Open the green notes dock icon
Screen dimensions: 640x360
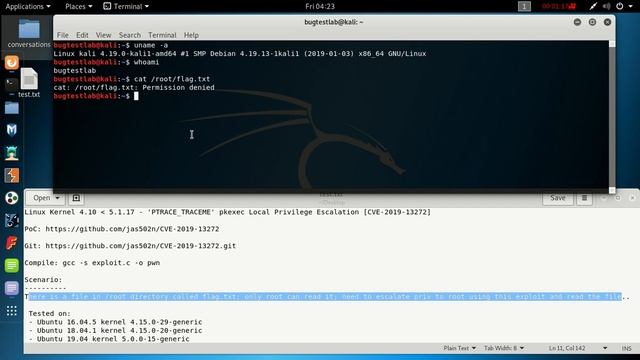tap(11, 265)
